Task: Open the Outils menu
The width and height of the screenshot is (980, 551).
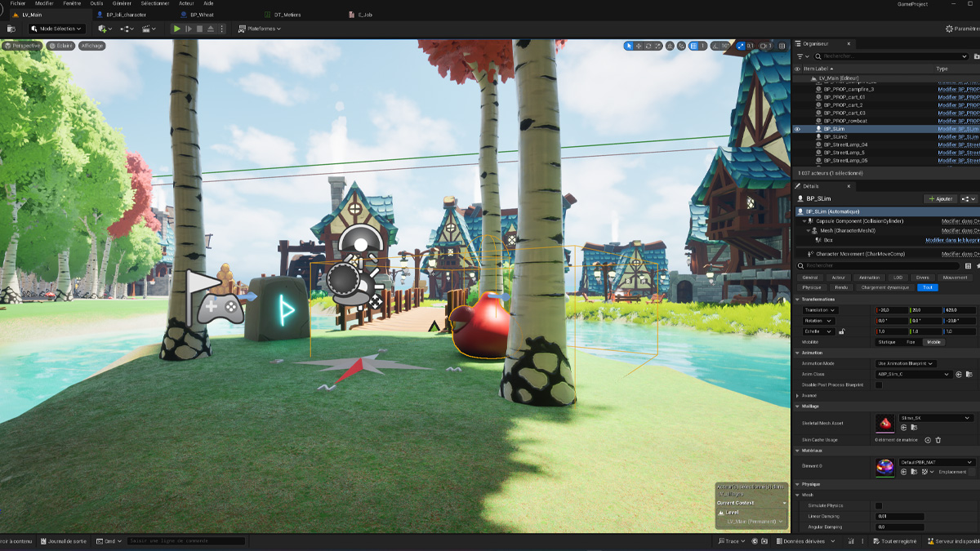Action: coord(96,3)
